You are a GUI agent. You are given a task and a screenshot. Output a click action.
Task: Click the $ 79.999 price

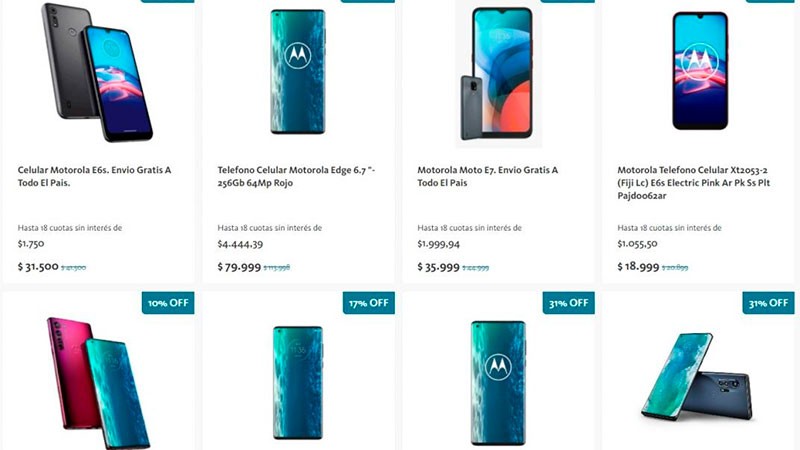(x=239, y=267)
